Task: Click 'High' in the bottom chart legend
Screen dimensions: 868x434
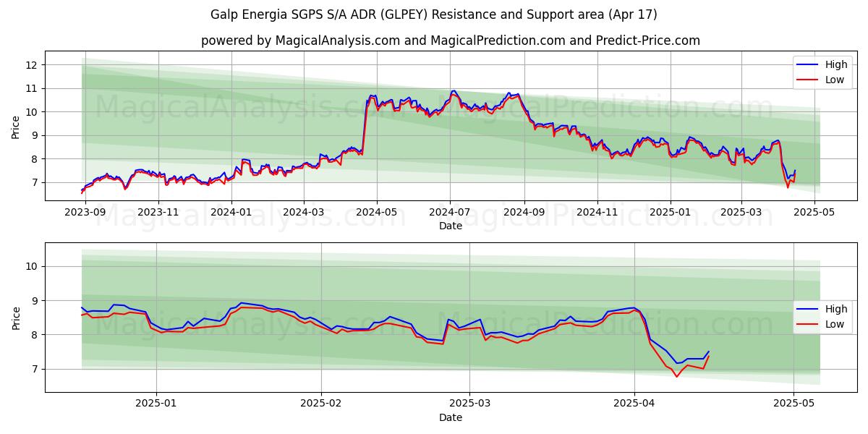Action: click(x=836, y=310)
